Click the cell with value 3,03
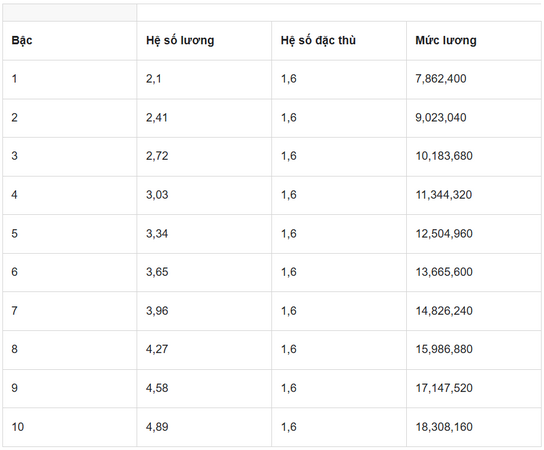This screenshot has width=544, height=450. pos(204,195)
